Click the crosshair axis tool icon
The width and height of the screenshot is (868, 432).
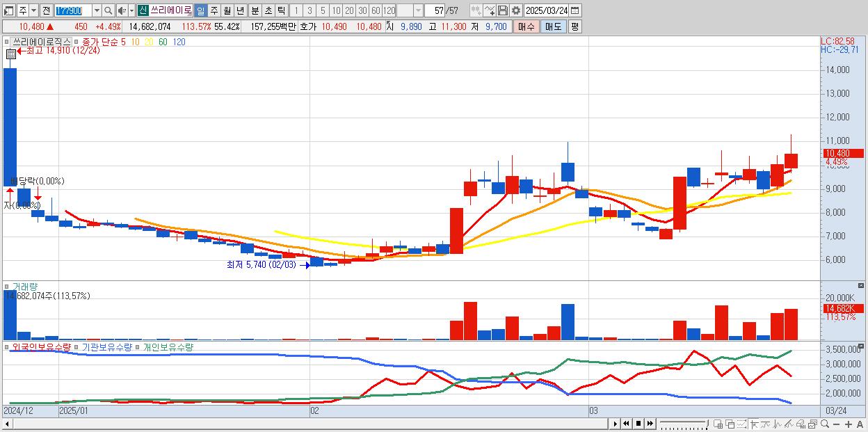[754, 424]
